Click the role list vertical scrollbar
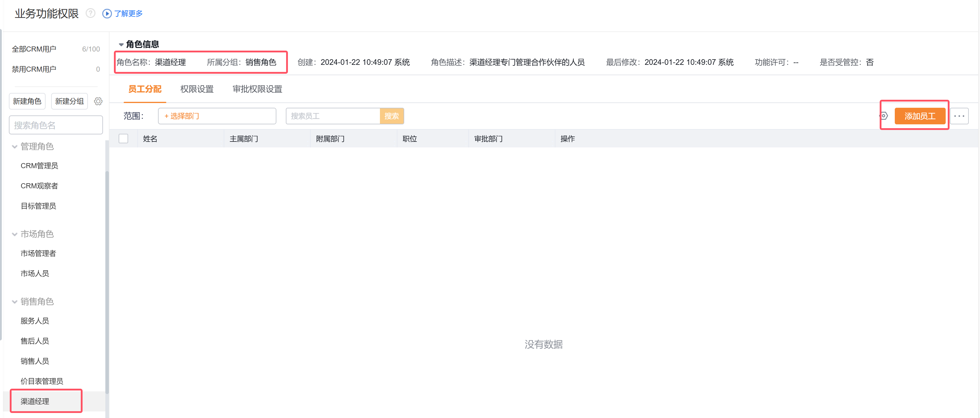Viewport: 980px width, 418px height. pos(107,282)
